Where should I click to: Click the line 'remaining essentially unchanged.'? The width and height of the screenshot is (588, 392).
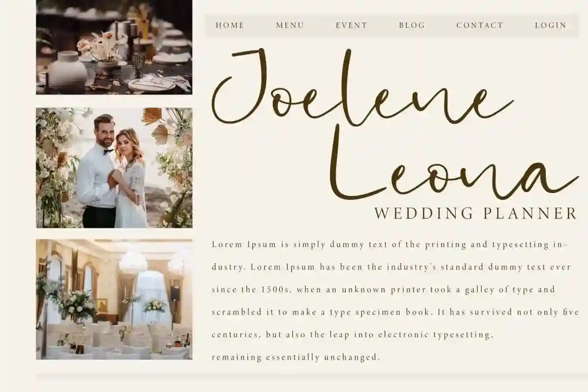(x=296, y=357)
